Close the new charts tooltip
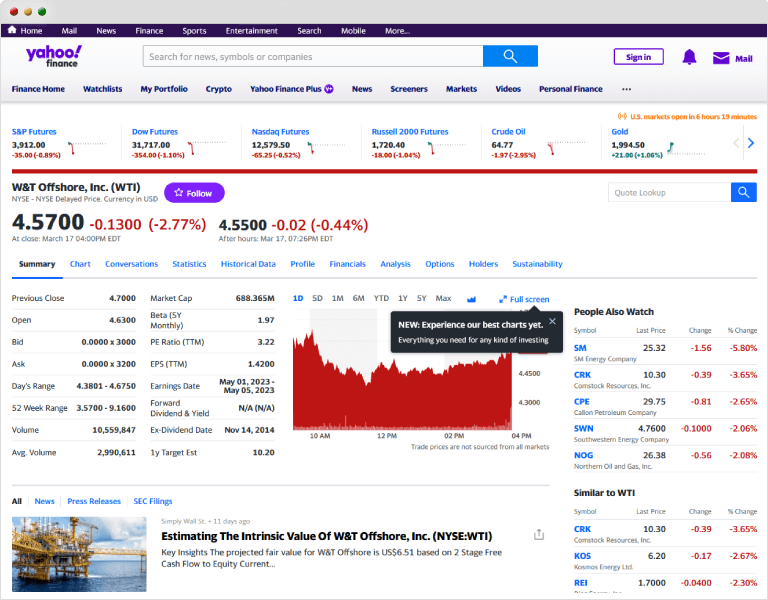Image resolution: width=768 pixels, height=600 pixels. pyautogui.click(x=552, y=321)
